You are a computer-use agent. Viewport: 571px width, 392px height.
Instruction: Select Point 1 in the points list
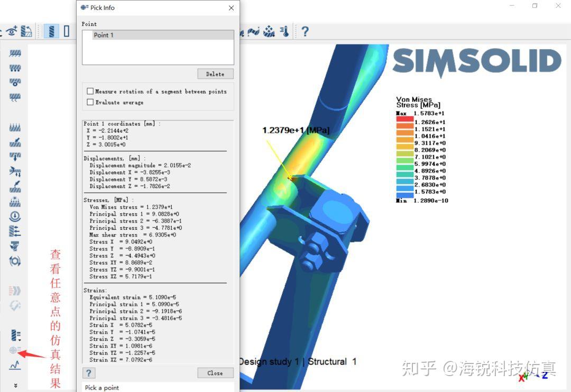pyautogui.click(x=104, y=35)
